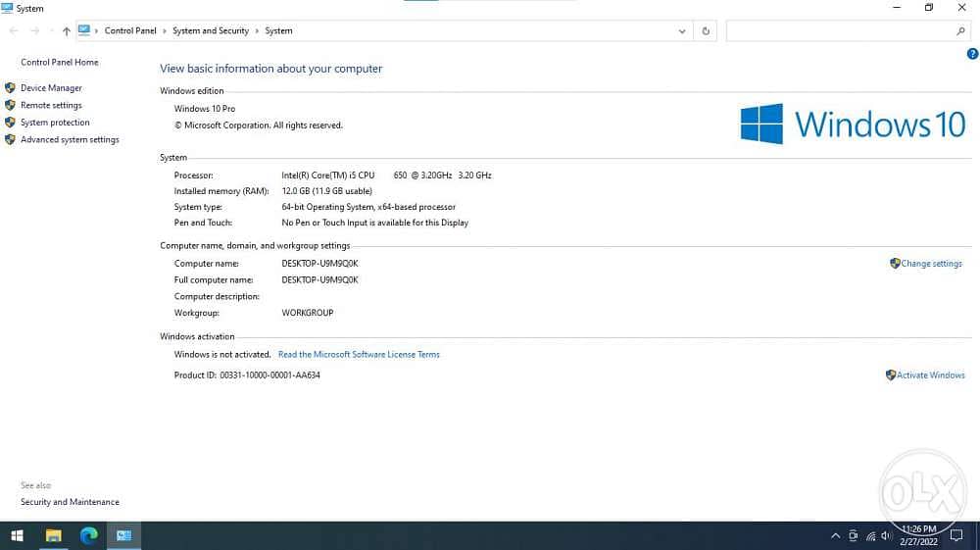Select Control Panel breadcrumb
This screenshot has height=550, width=980.
click(x=130, y=30)
